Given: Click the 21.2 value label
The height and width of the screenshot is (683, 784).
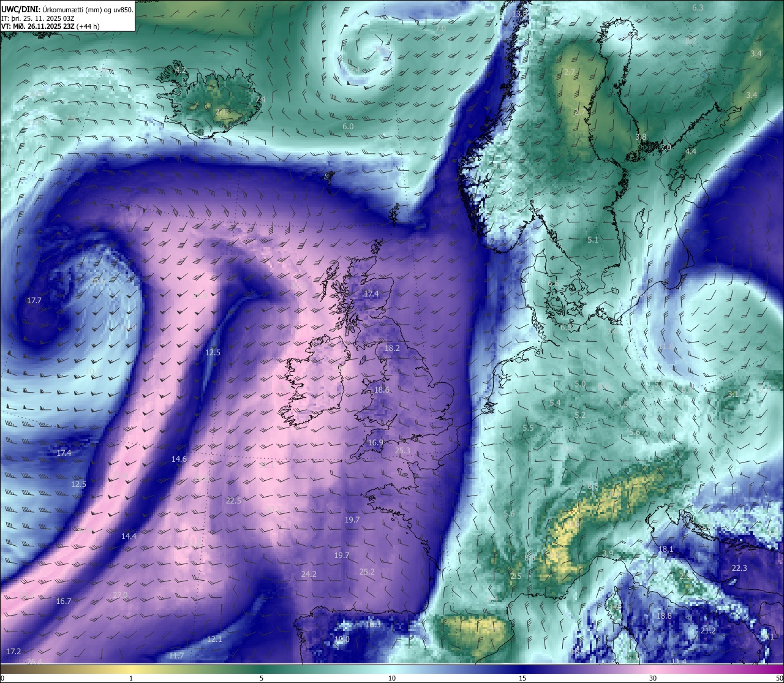Looking at the screenshot, I should click(708, 630).
